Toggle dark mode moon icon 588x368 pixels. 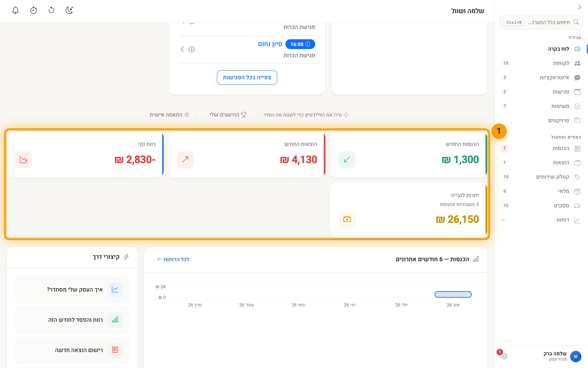point(69,10)
